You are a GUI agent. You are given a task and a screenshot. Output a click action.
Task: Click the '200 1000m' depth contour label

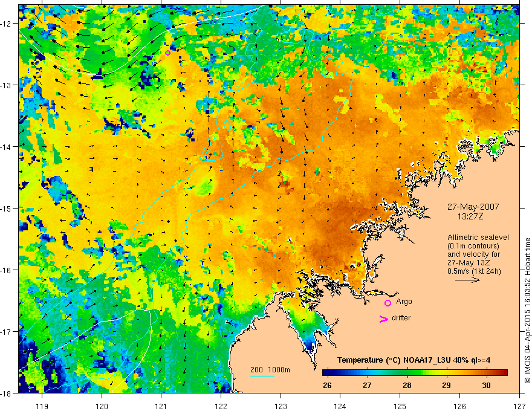270,370
